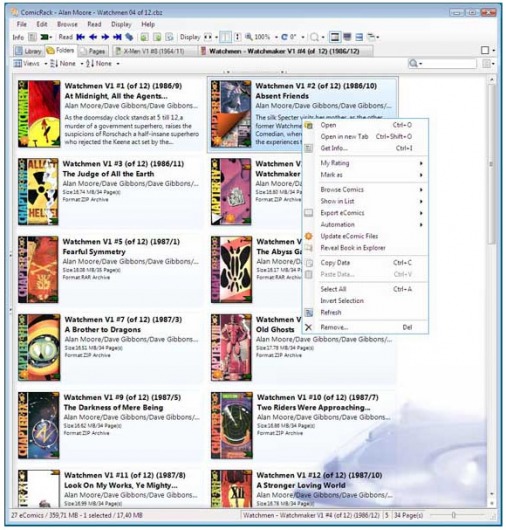The image size is (506, 530).
Task: Click the blue split panel layout icon
Action: (x=359, y=37)
